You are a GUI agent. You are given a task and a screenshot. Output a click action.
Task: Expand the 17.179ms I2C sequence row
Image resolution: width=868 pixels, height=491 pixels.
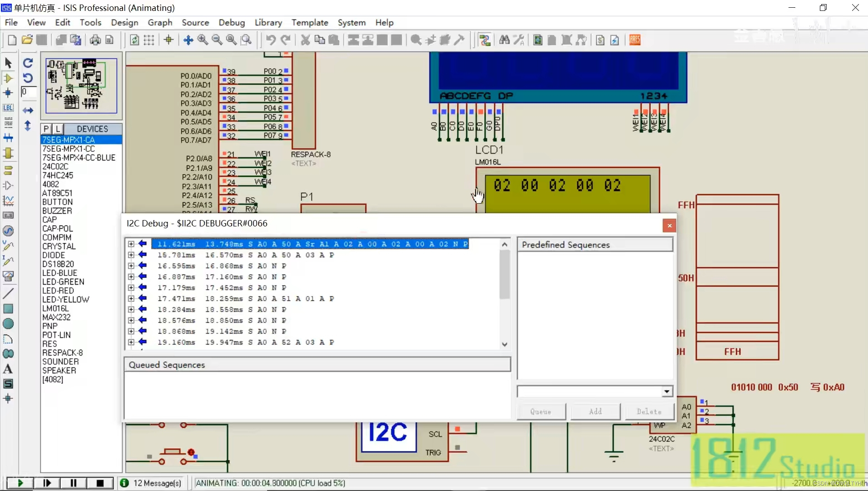tap(131, 288)
